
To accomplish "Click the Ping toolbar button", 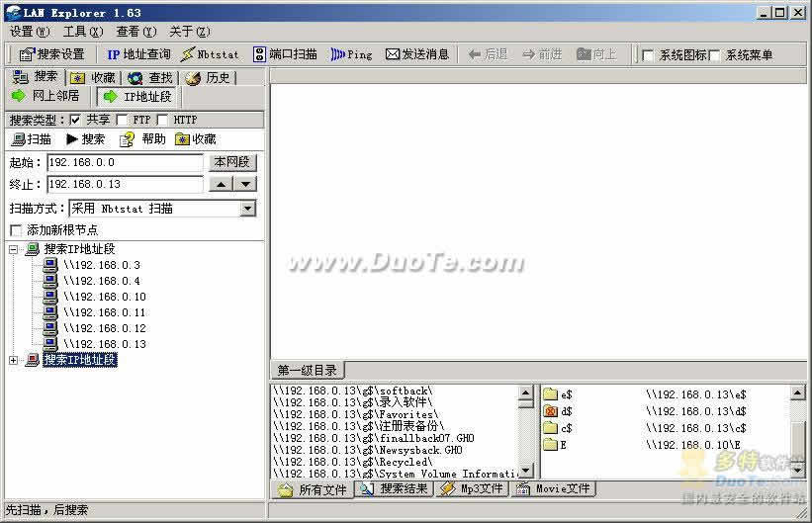I will click(352, 54).
